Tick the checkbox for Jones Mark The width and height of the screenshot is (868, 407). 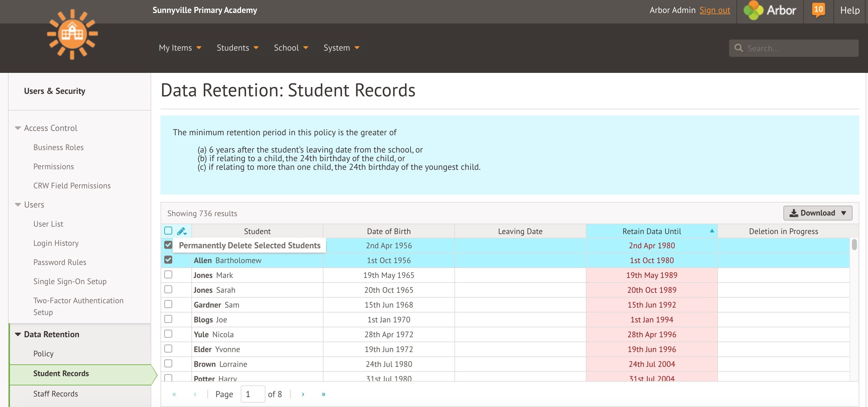[168, 275]
